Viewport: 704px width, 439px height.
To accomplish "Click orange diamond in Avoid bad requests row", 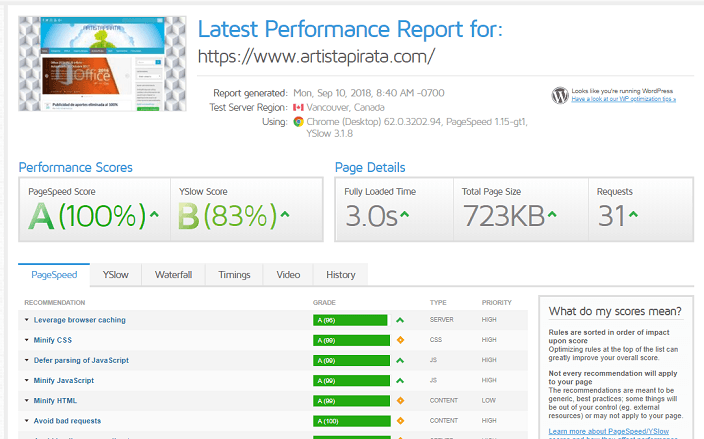I will (400, 421).
